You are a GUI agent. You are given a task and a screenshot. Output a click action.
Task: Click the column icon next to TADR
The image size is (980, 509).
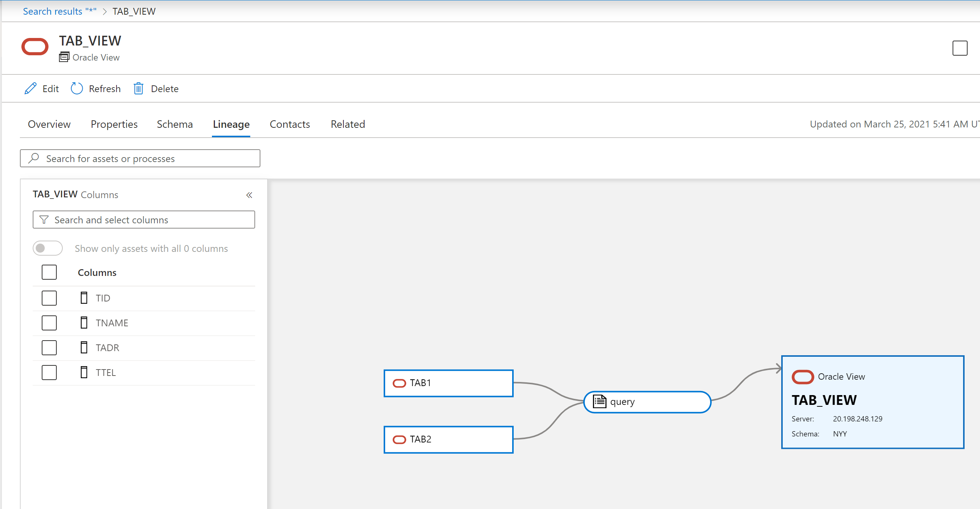[84, 347]
